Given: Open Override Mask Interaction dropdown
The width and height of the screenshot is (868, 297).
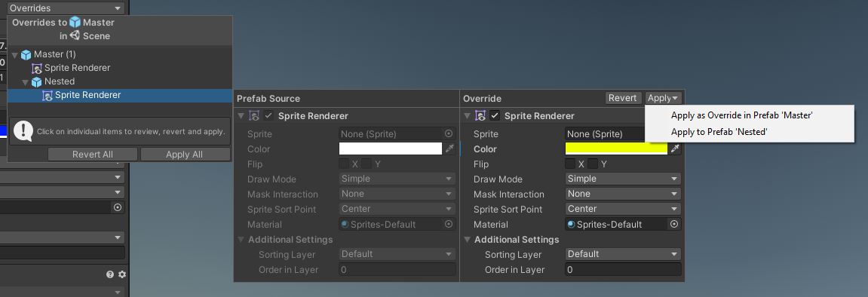Looking at the screenshot, I should [x=623, y=194].
